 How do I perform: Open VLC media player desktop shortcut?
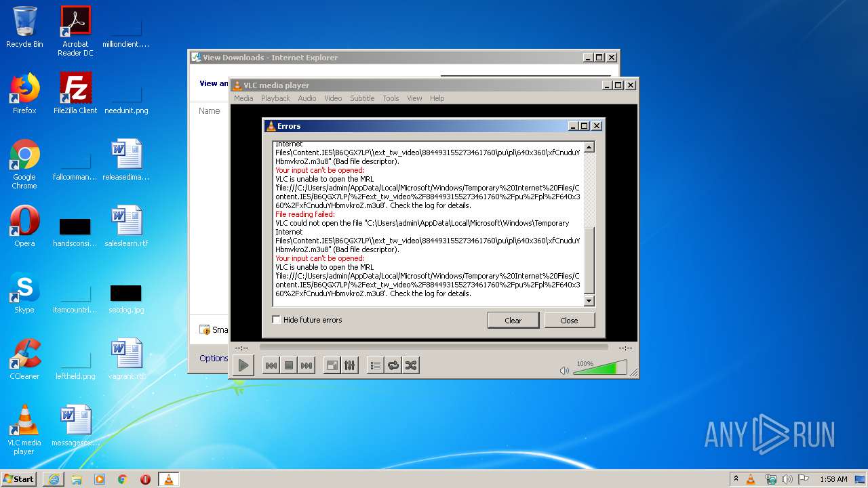coord(24,430)
